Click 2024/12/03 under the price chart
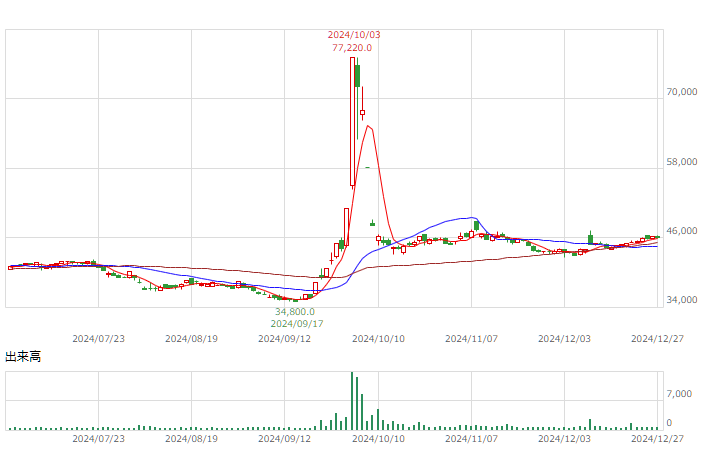Viewport: 705px width, 453px height. coord(565,339)
